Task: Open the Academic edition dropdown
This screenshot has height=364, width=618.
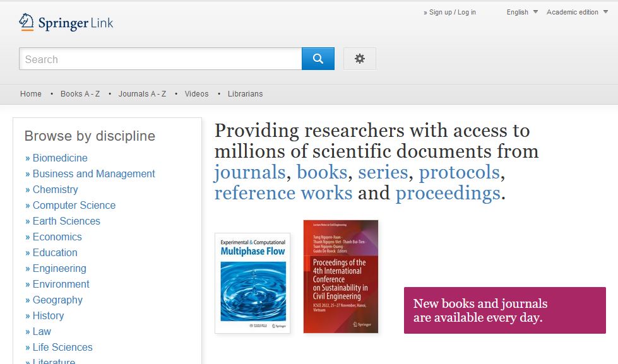Action: [577, 12]
